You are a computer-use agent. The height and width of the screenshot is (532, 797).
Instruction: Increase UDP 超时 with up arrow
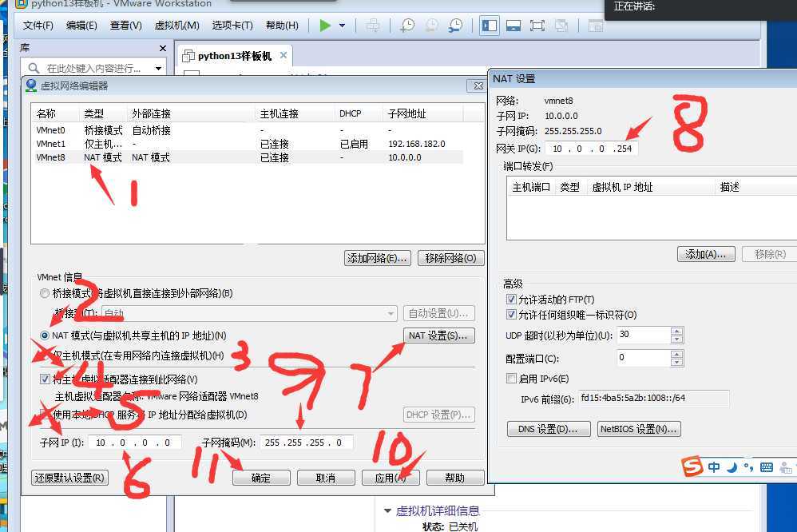676,331
